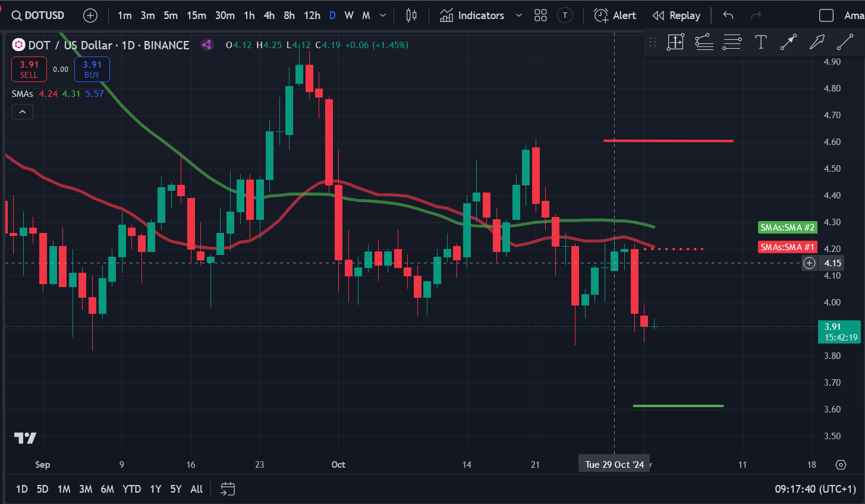Select the horizontal lines drawing tool
865x504 pixels.
[x=732, y=42]
